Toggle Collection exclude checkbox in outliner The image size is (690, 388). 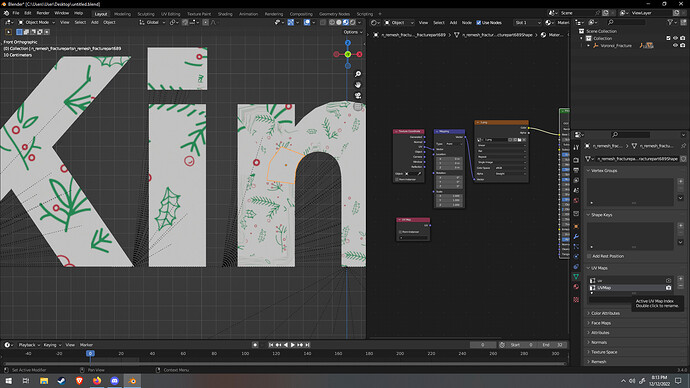coord(668,38)
